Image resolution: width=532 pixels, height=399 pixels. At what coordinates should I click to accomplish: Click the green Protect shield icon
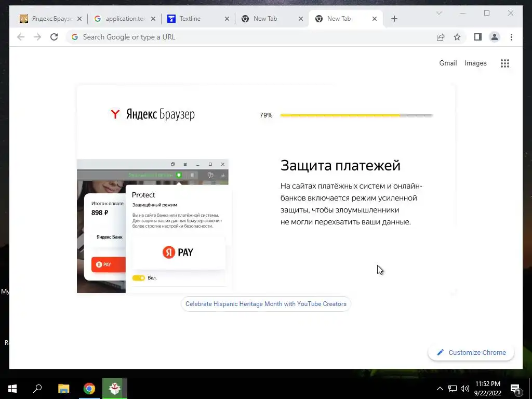[179, 175]
